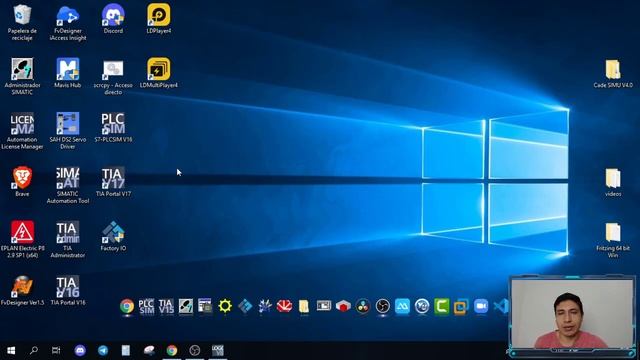Select the Fritzing 64 bit Win folder
This screenshot has height=360, width=640.
613,240
